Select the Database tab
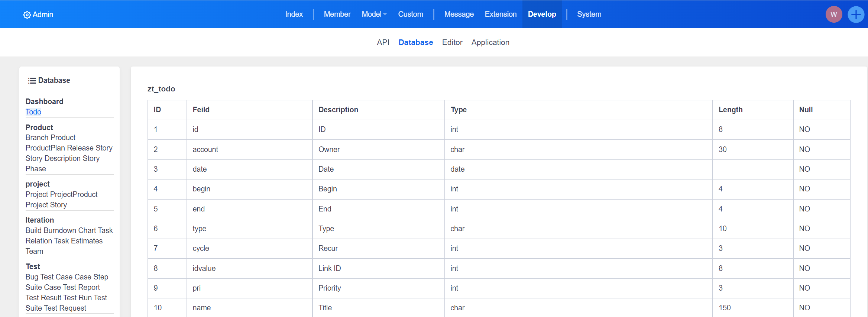The image size is (868, 317). [x=415, y=42]
